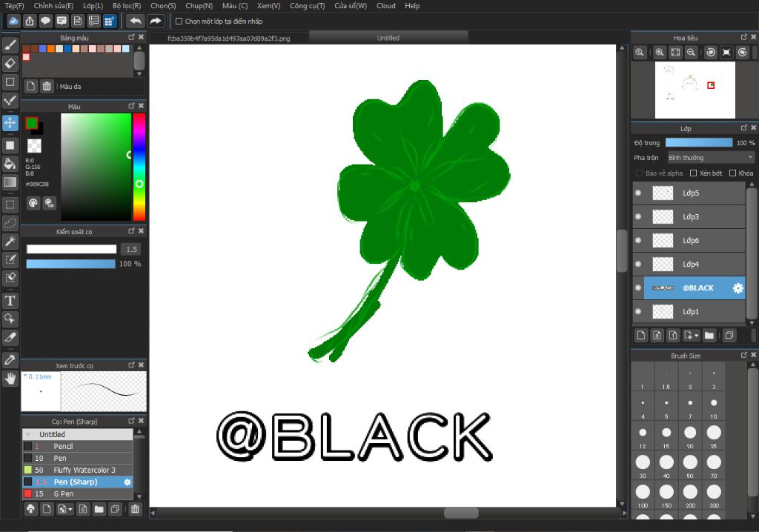Open add-brush dropdown arrow in brush panel
This screenshot has width=759, height=532.
click(70, 509)
